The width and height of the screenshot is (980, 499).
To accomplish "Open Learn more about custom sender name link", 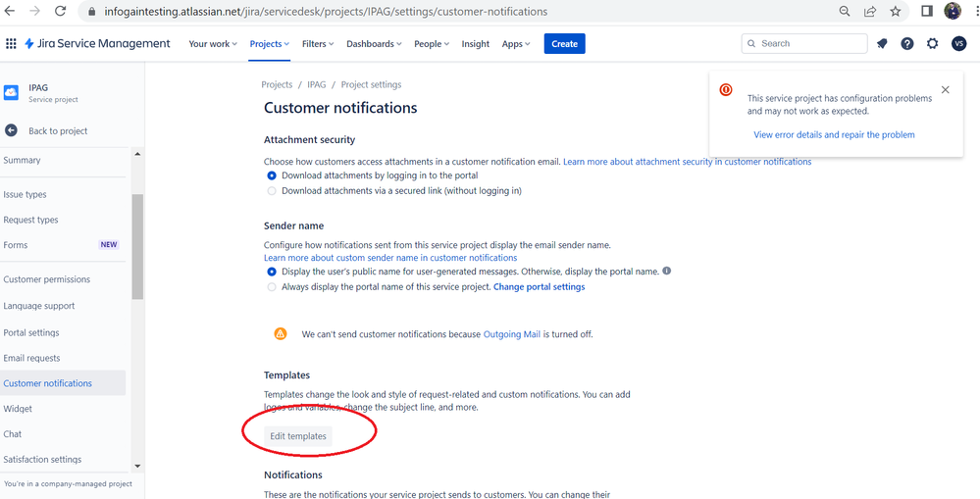I will pyautogui.click(x=390, y=257).
